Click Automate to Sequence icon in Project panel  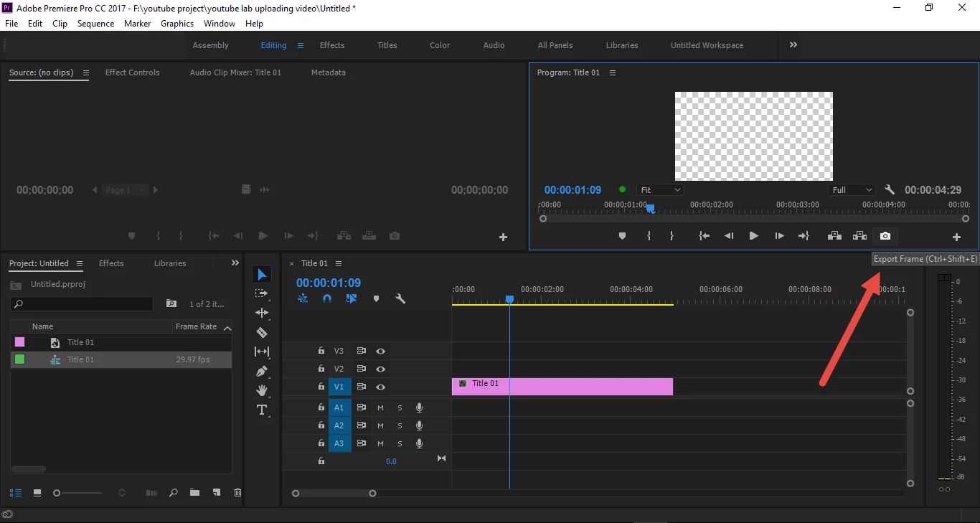pyautogui.click(x=151, y=493)
